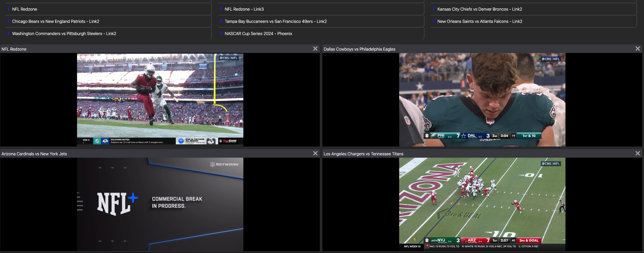This screenshot has width=644, height=253.
Task: Click the 'Arizona Cardinals vs New York Jets' panel title
Action: click(x=34, y=154)
